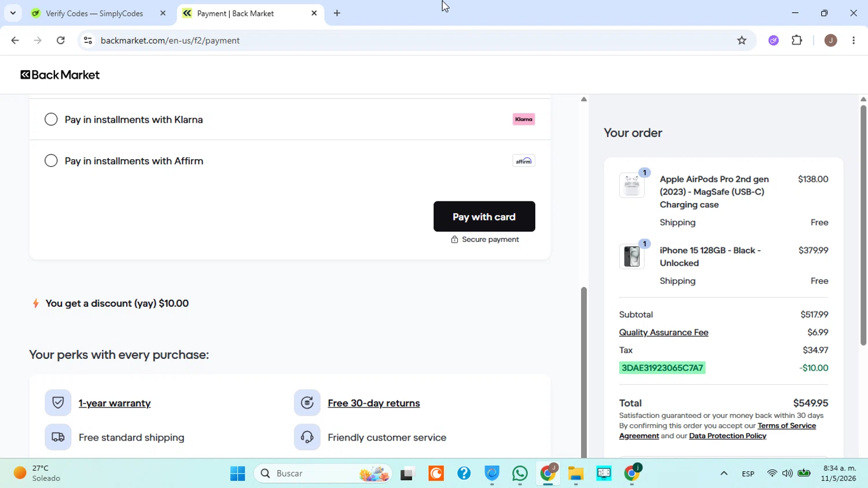Open the Data Protection Policy link

[727, 436]
